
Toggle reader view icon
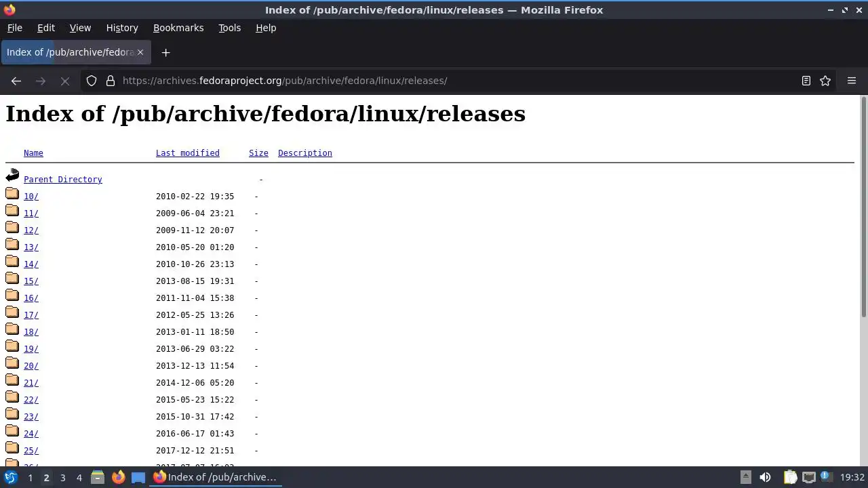pos(806,81)
